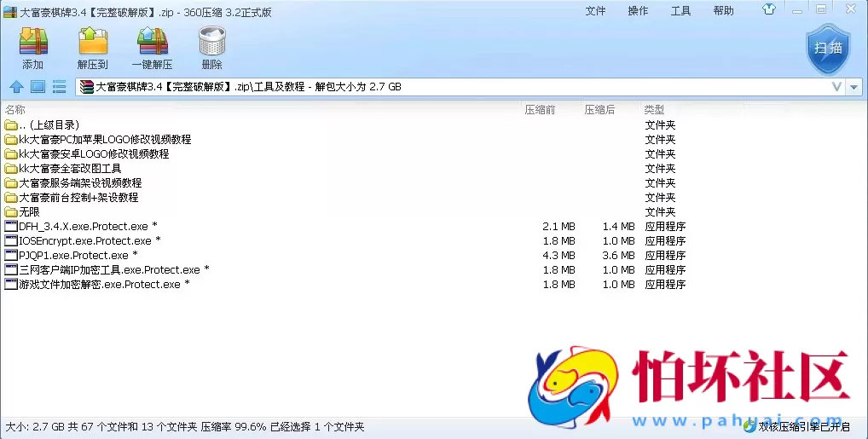The image size is (868, 439).
Task: Click the archive icon in the address bar
Action: [86, 87]
